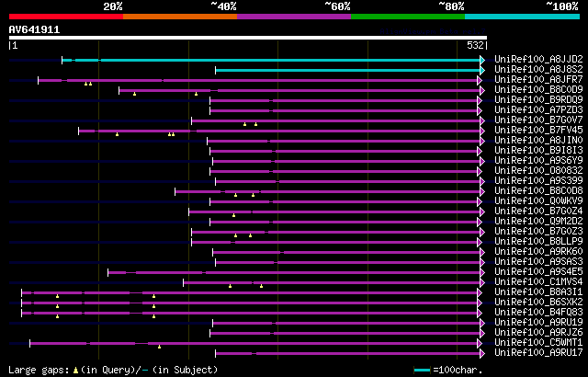
Task: Click the cyan 100char scale bar
Action: click(x=423, y=371)
